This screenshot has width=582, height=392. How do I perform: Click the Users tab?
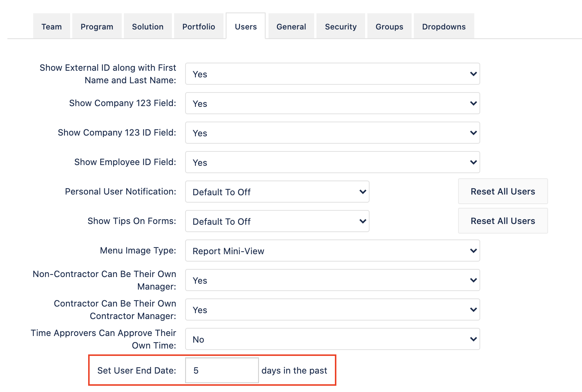coord(246,26)
